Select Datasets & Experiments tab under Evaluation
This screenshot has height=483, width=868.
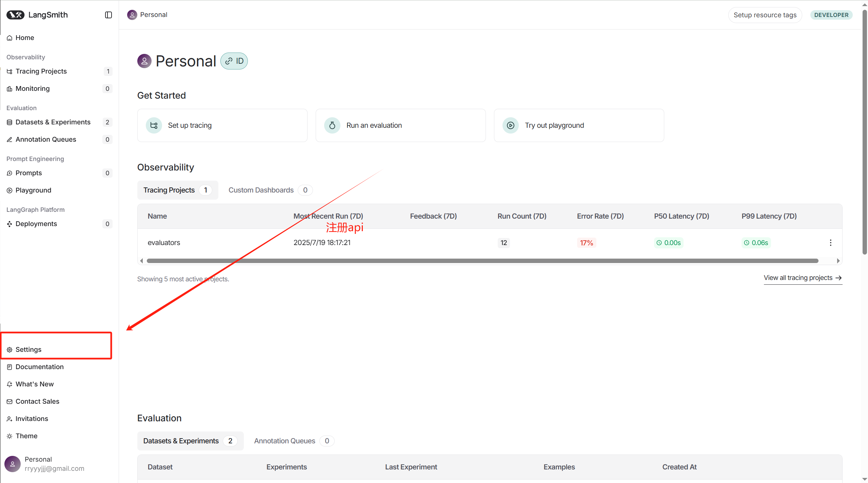pos(190,441)
